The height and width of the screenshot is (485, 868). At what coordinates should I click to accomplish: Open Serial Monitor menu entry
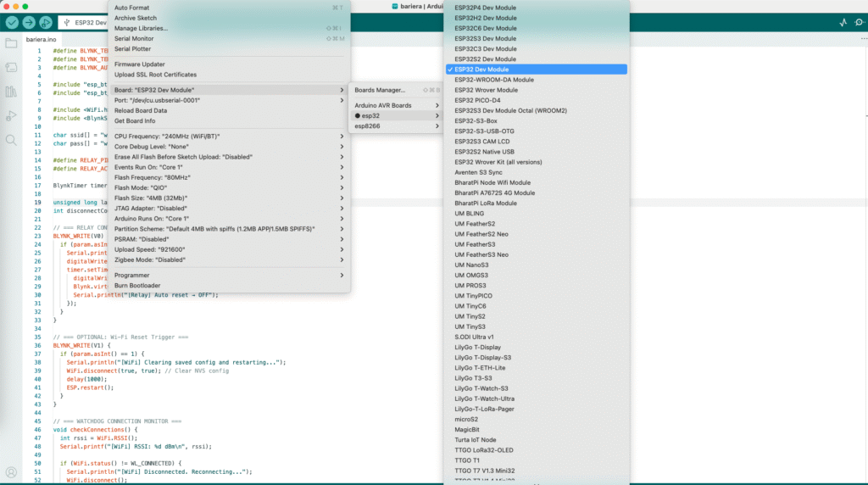[229, 39]
